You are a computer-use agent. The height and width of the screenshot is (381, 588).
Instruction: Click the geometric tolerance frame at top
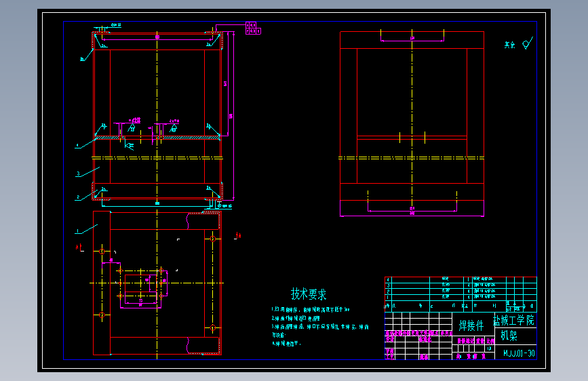pyautogui.click(x=253, y=28)
